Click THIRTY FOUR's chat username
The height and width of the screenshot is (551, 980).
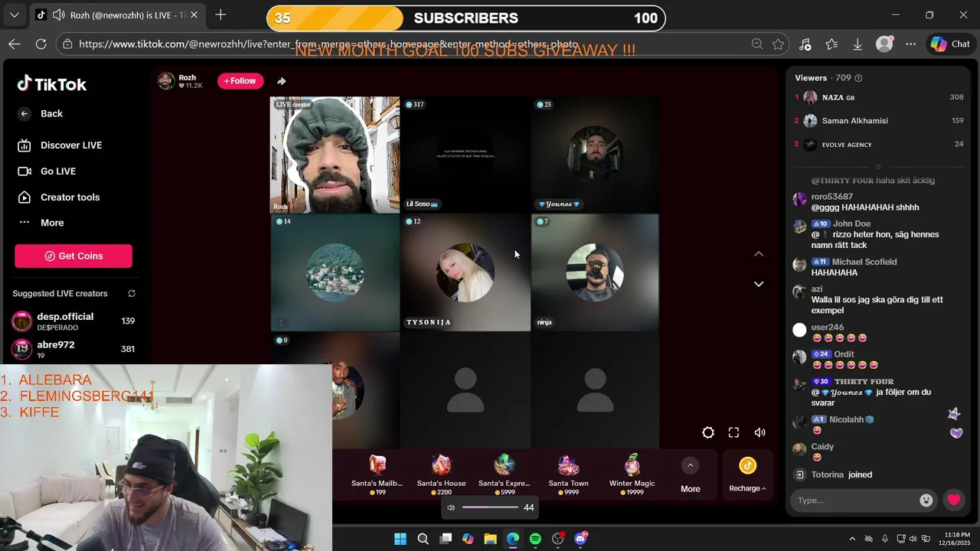pyautogui.click(x=864, y=381)
